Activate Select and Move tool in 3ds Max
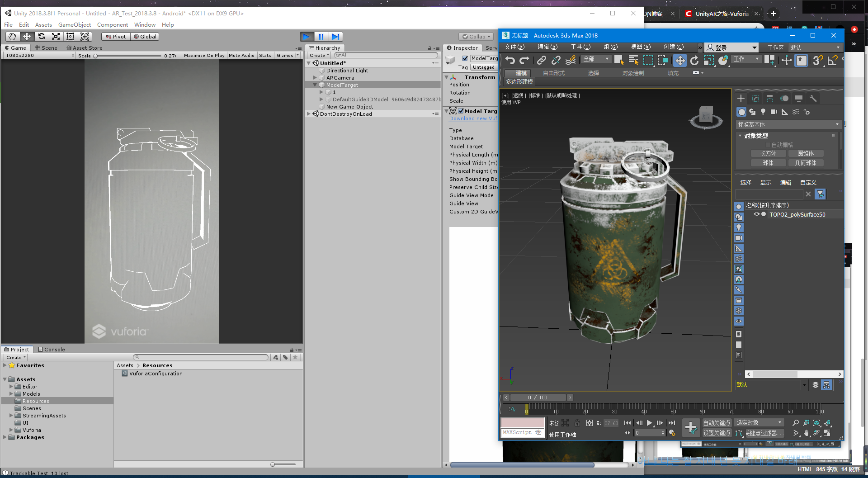 coord(679,60)
